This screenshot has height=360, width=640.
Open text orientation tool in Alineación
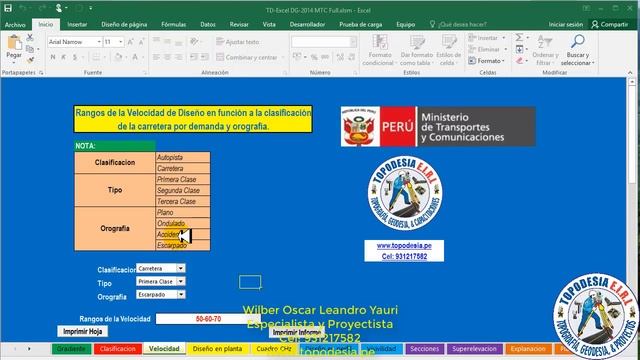pos(194,42)
